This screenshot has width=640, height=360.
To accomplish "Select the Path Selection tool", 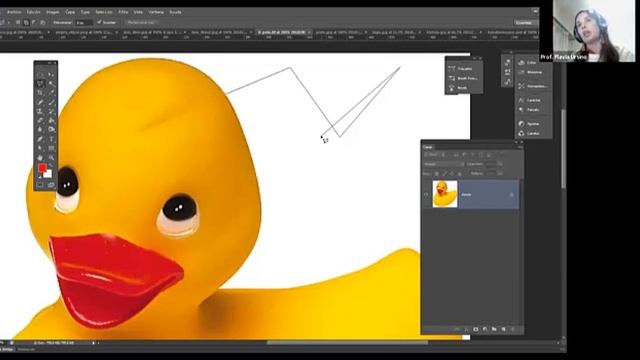I will pyautogui.click(x=40, y=148).
